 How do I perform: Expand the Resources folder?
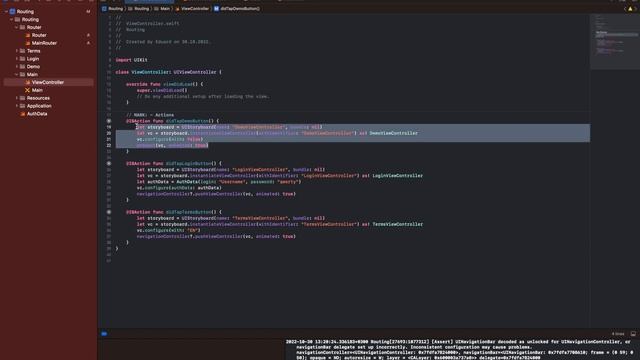(x=17, y=98)
